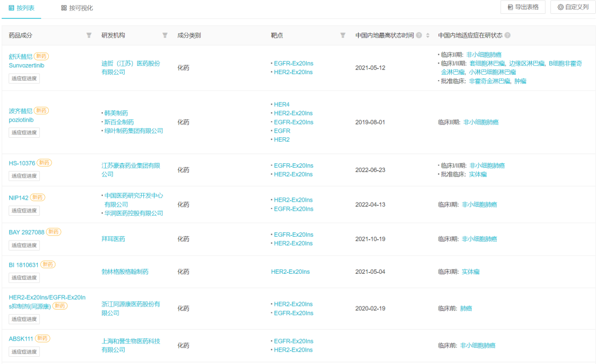The width and height of the screenshot is (598, 364).
Task: Open 舒沃替尼 Sunvozertinib drug link
Action: tap(27, 61)
